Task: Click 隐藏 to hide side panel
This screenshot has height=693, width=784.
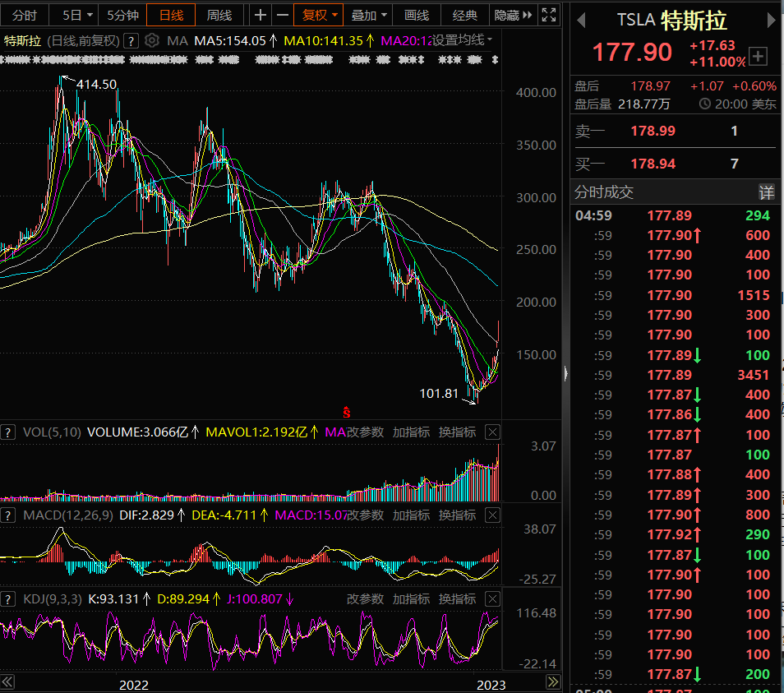Action: coord(513,15)
